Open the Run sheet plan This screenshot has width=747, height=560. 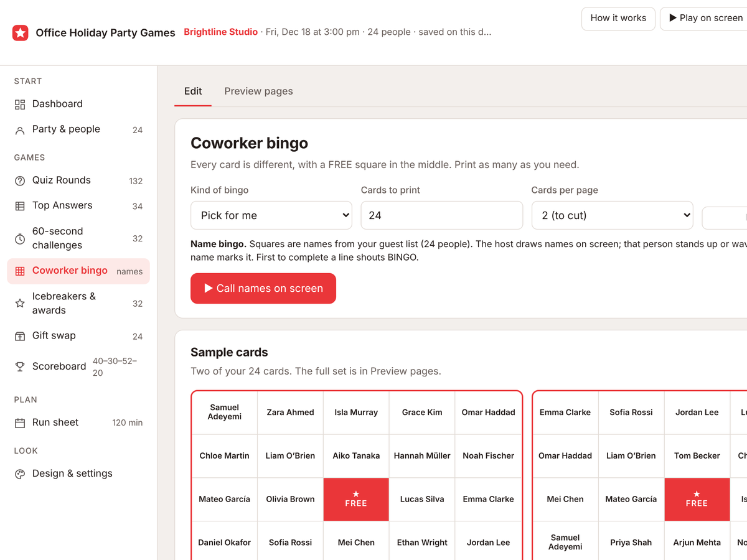click(78, 422)
